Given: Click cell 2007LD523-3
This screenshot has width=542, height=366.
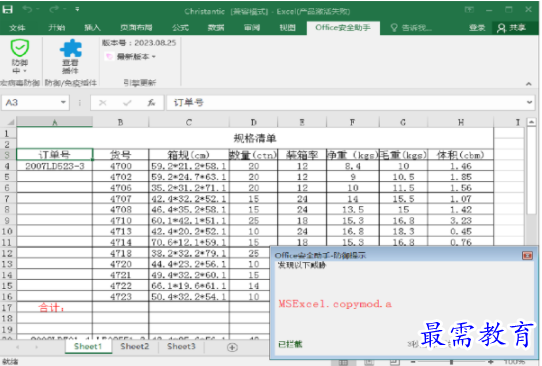Looking at the screenshot, I should tap(55, 166).
